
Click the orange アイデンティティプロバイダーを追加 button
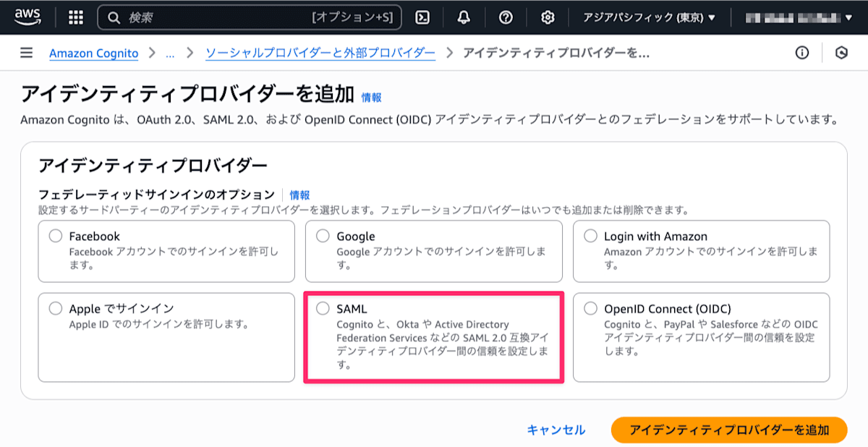[x=729, y=430]
